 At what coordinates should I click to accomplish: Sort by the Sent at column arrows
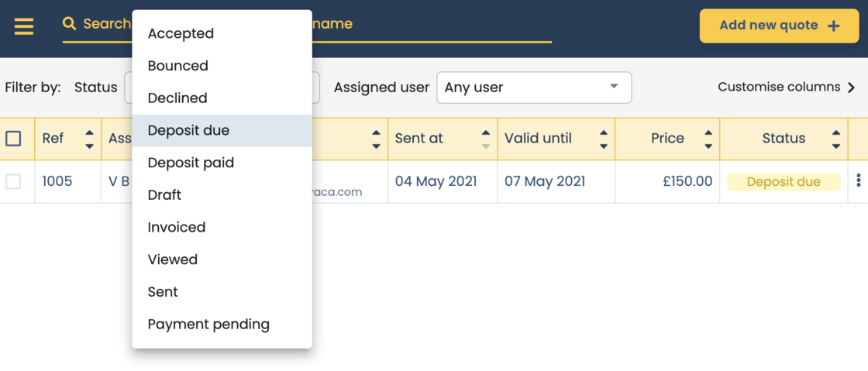[486, 139]
